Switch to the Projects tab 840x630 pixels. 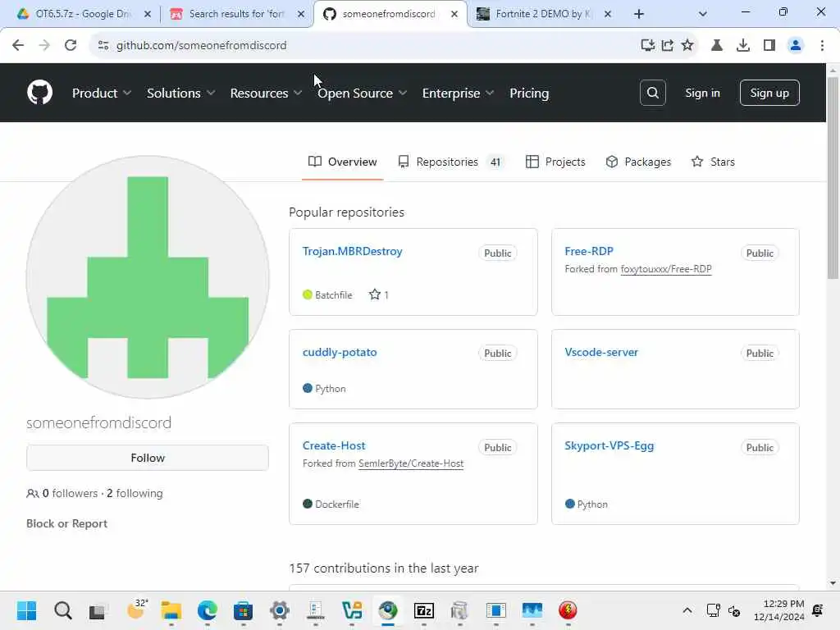(x=555, y=162)
